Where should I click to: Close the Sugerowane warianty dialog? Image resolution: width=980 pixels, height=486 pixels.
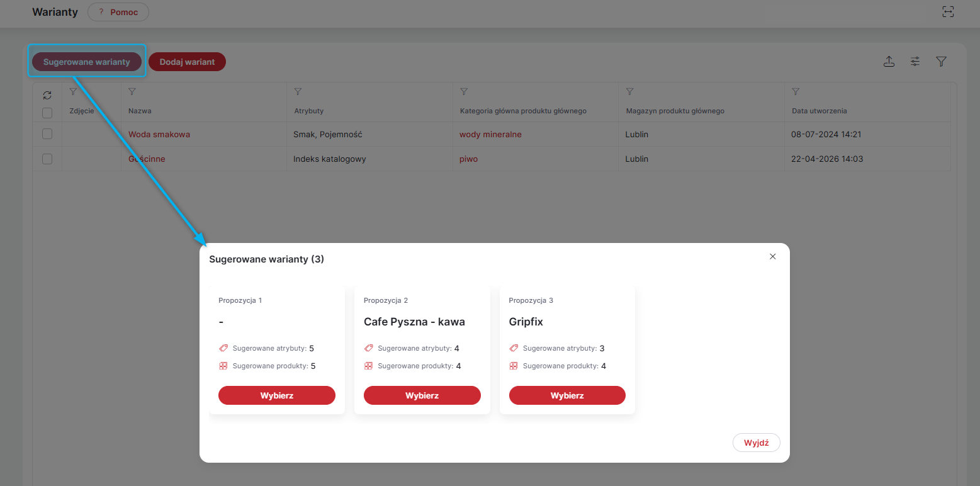(773, 256)
